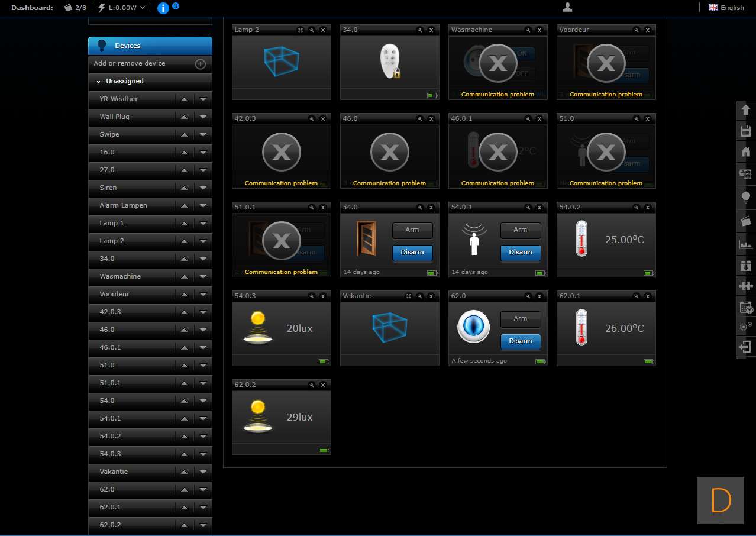Select 16.0 in the device list
The width and height of the screenshot is (756, 536).
click(107, 153)
